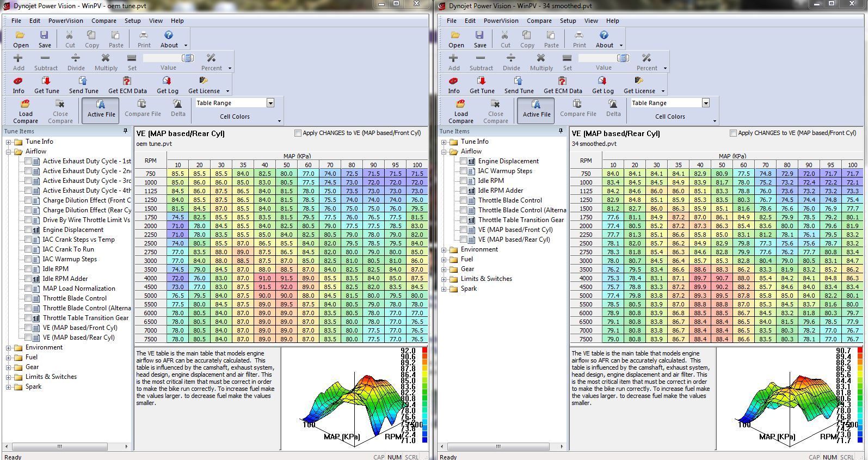Viewport: 868px width, 460px height.
Task: Enable Apply CHANGES checkbox in left window
Action: (x=298, y=133)
